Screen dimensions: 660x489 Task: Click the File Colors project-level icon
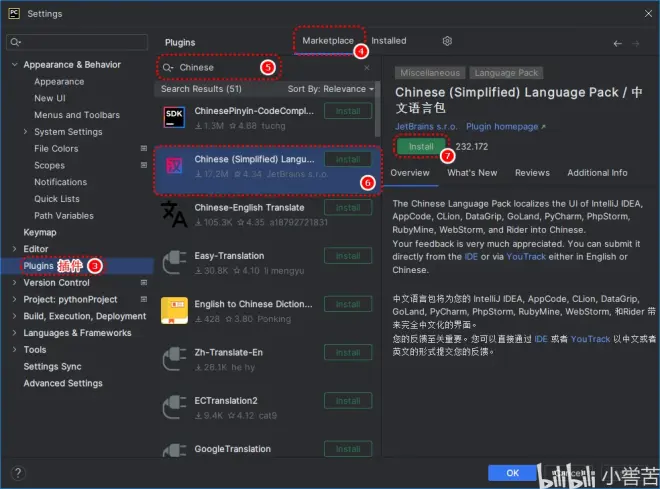(144, 148)
